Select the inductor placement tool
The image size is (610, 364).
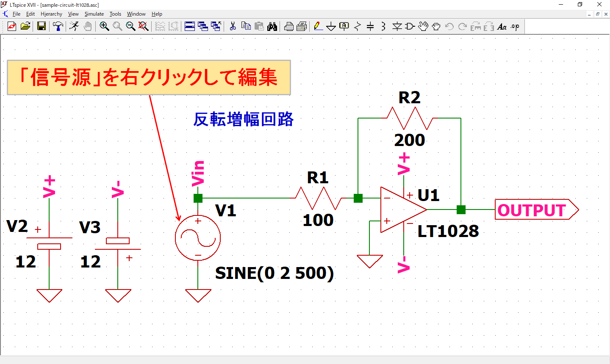coord(383,26)
